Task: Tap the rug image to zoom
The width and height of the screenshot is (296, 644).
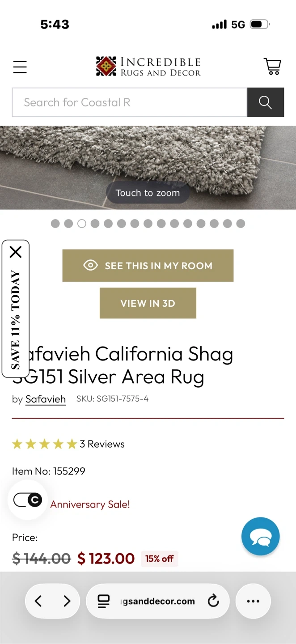Action: pyautogui.click(x=148, y=168)
